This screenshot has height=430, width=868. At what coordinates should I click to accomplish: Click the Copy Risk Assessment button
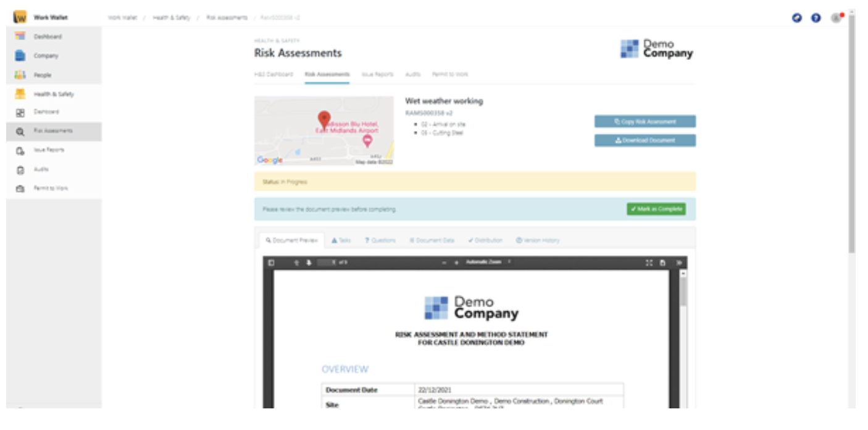point(645,122)
